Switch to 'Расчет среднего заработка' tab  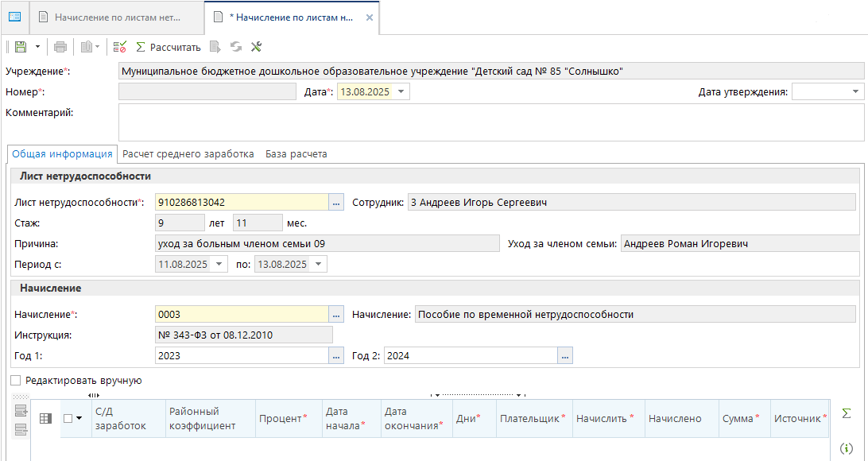coord(188,154)
